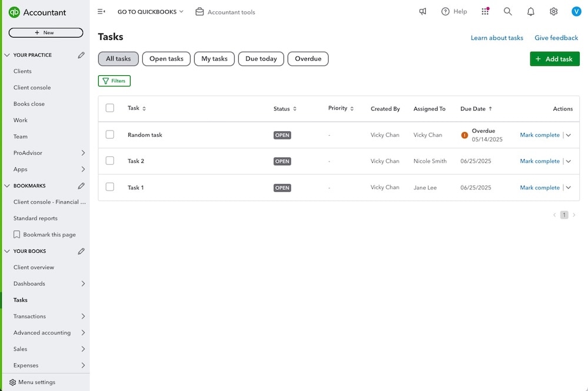588x391 pixels.
Task: Open the Accountant tools briefcase icon
Action: pyautogui.click(x=199, y=11)
